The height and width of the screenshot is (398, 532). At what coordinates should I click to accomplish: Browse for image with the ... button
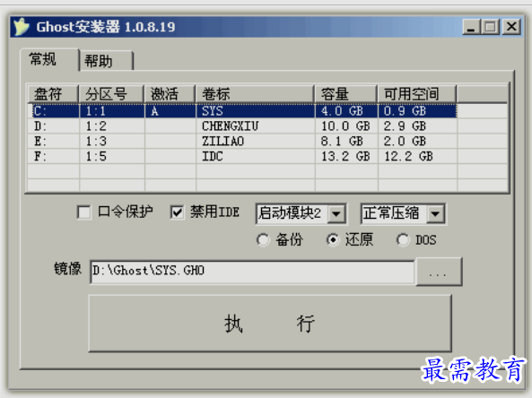point(439,272)
